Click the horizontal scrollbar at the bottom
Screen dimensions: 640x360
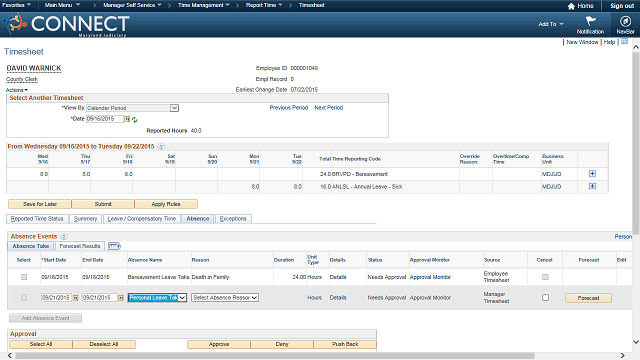275,356
